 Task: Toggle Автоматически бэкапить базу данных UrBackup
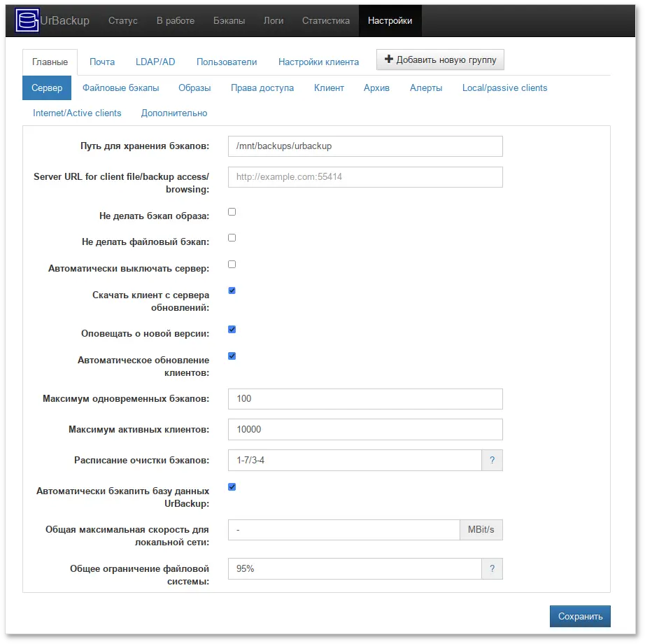[232, 486]
